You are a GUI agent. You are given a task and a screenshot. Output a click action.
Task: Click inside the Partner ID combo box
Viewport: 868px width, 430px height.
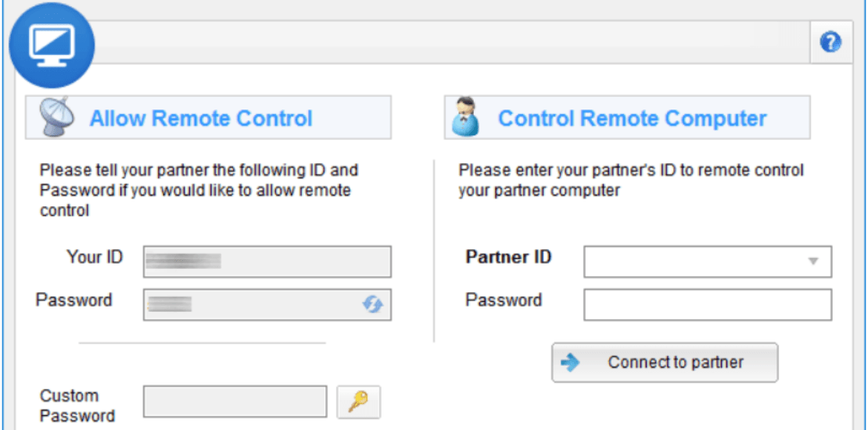(x=708, y=262)
